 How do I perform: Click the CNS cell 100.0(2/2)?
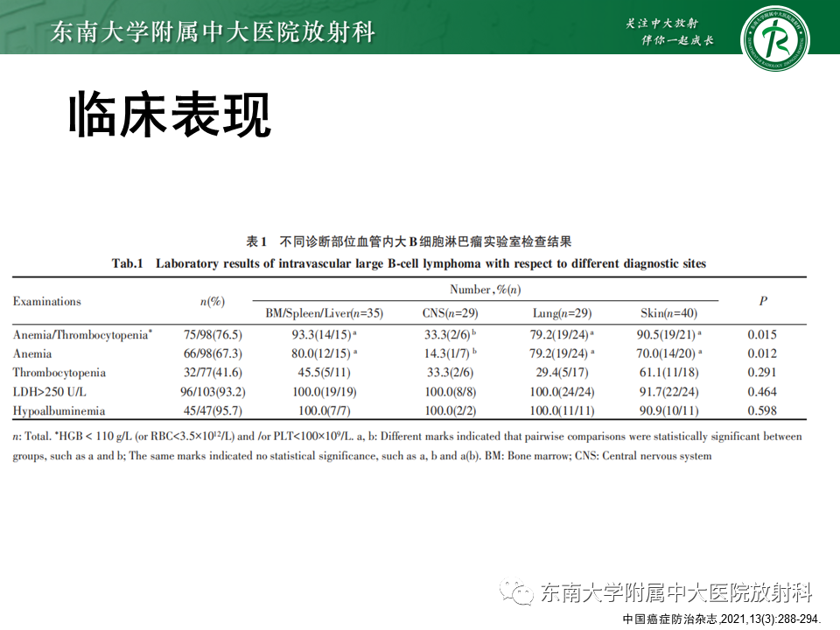450,411
